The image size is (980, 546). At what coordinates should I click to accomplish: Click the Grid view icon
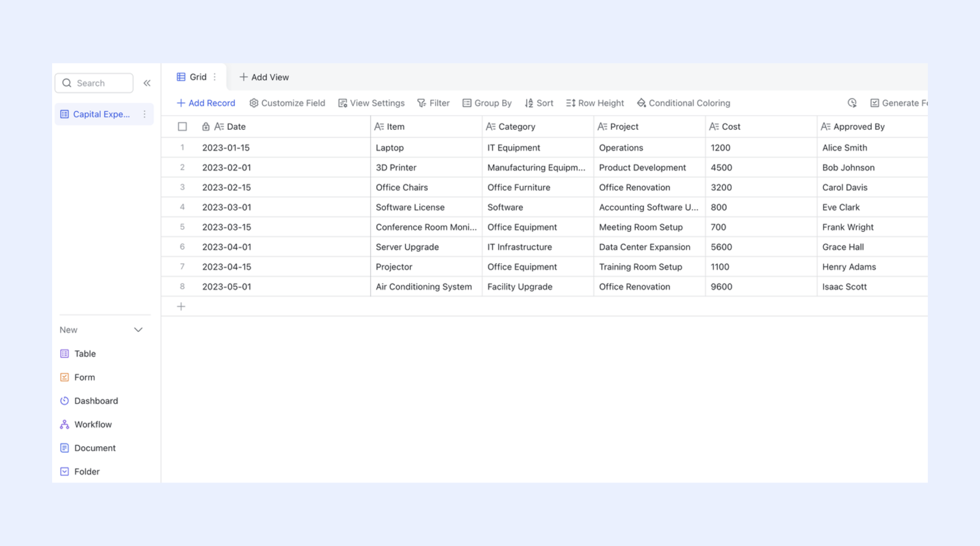[x=181, y=77]
